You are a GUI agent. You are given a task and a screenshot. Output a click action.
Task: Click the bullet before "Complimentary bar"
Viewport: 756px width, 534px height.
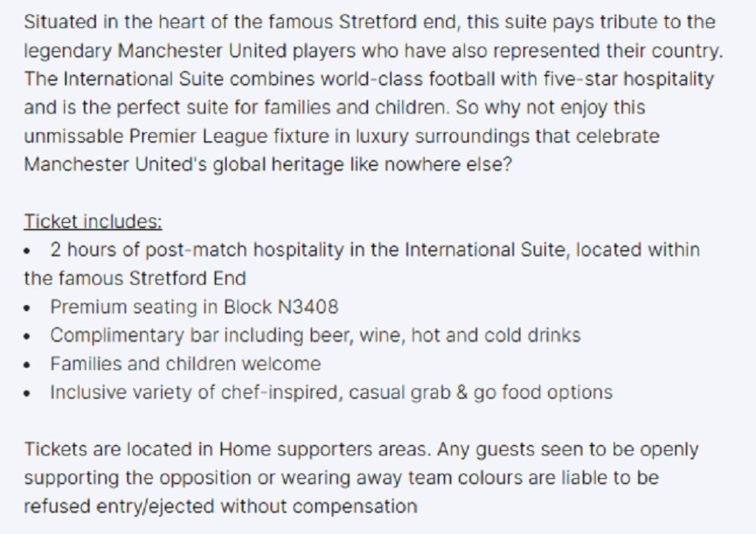[x=28, y=336]
